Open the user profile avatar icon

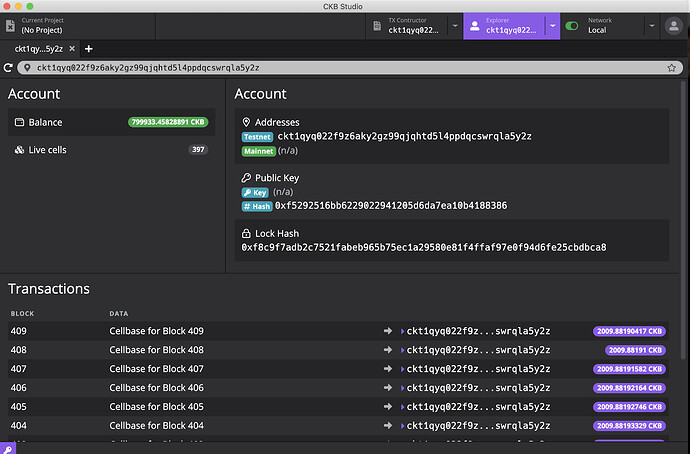point(673,26)
